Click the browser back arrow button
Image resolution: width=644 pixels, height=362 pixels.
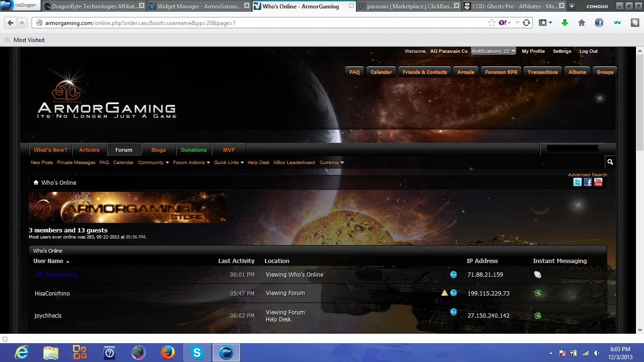pyautogui.click(x=10, y=23)
